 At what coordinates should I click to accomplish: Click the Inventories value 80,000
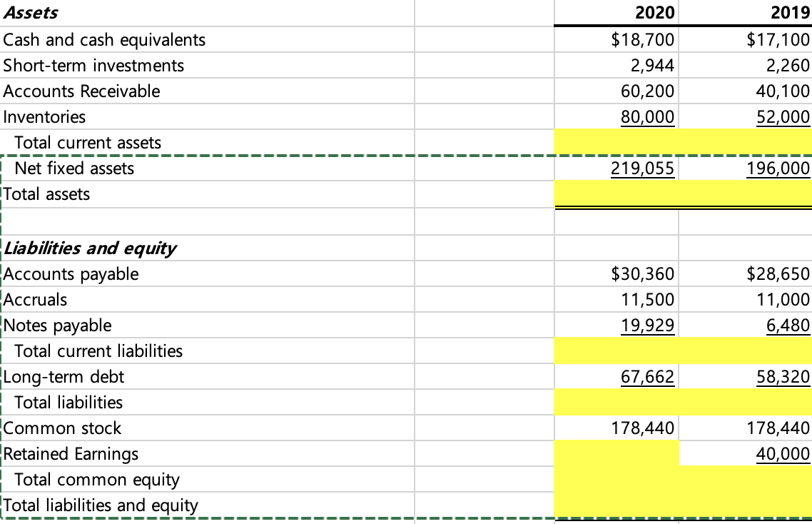(x=646, y=116)
